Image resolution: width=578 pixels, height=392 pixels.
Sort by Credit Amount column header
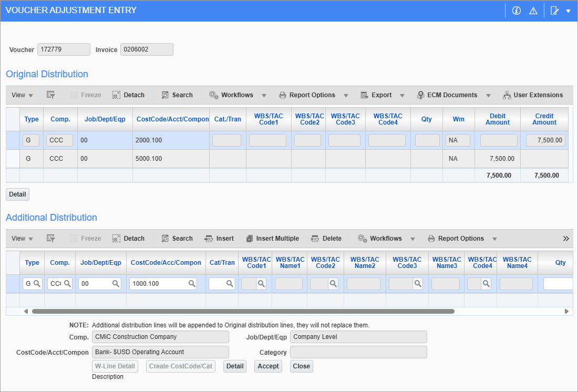(x=544, y=119)
